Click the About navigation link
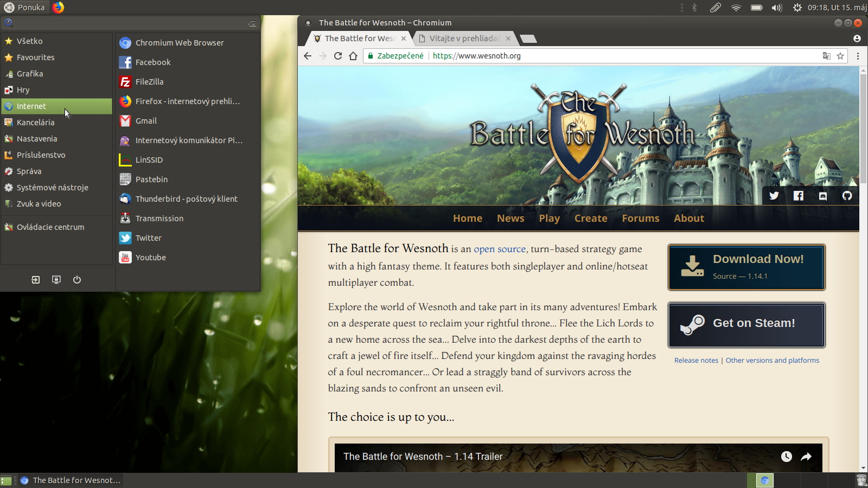Image resolution: width=868 pixels, height=488 pixels. [x=689, y=219]
